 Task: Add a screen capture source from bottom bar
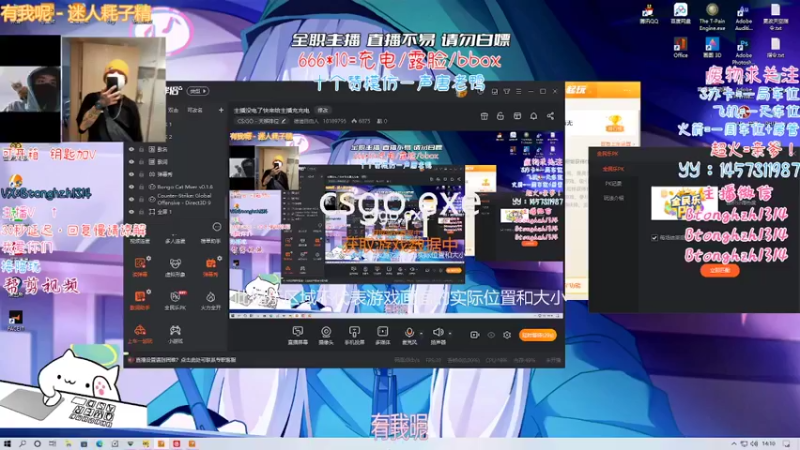(x=297, y=336)
